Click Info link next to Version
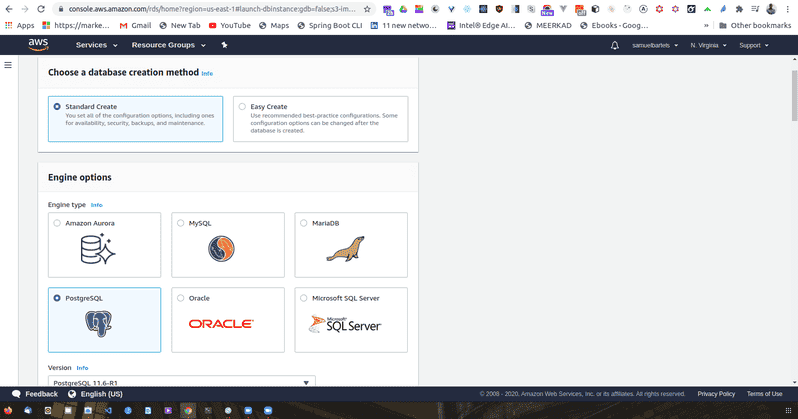The image size is (798, 419). [82, 368]
